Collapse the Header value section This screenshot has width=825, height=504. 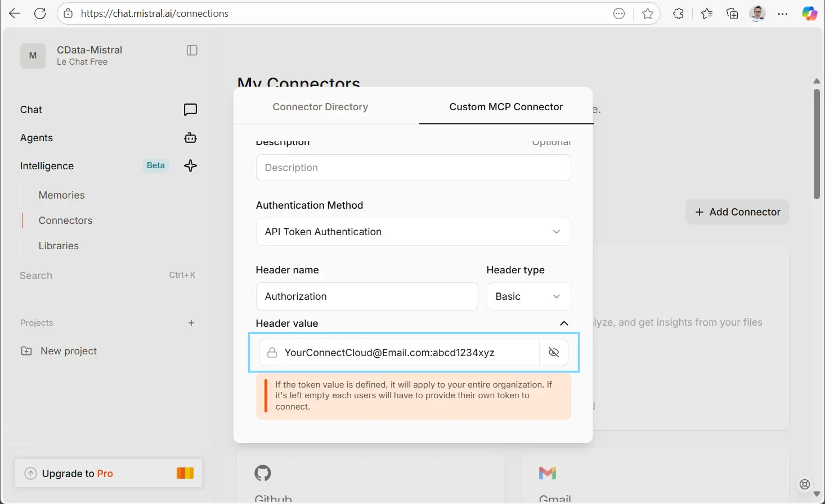564,323
